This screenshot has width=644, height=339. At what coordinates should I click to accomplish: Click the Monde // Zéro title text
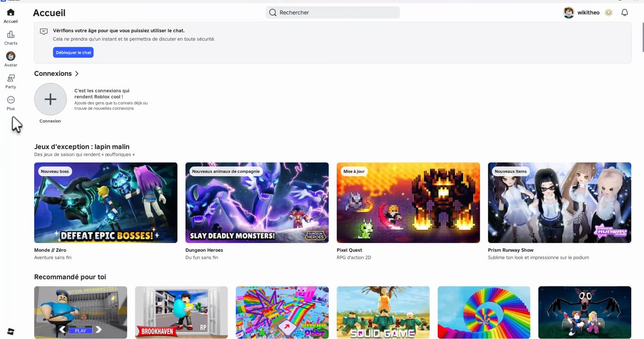(50, 250)
